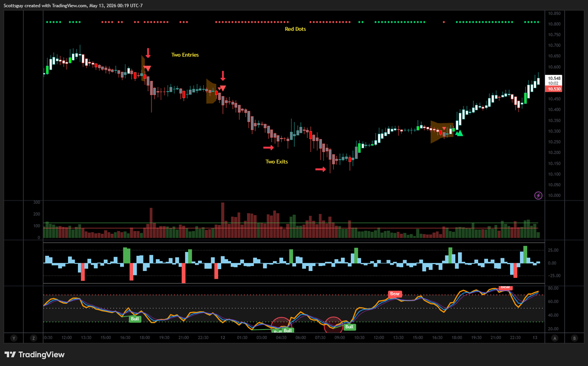Click the Z button beside Y
Image resolution: width=588 pixels, height=366 pixels.
pyautogui.click(x=33, y=338)
